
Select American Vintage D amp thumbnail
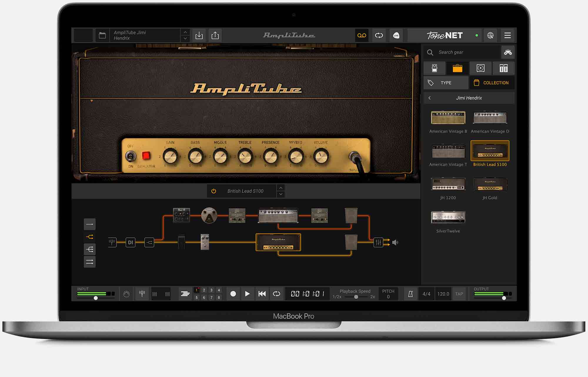[x=490, y=118]
